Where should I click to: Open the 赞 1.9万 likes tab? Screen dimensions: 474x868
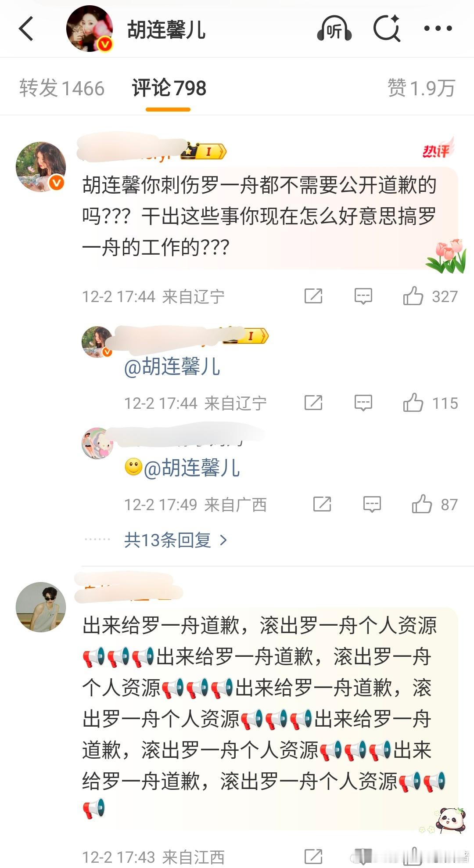[x=421, y=88]
